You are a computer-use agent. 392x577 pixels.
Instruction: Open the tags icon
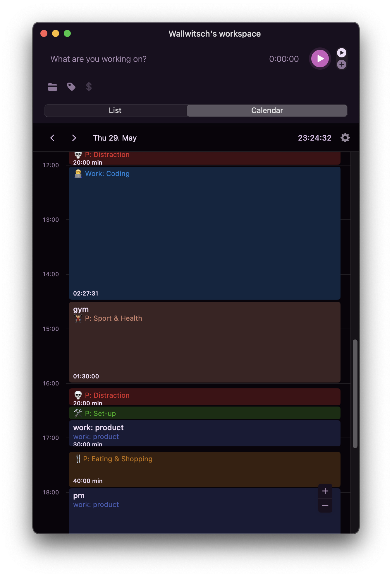point(71,87)
